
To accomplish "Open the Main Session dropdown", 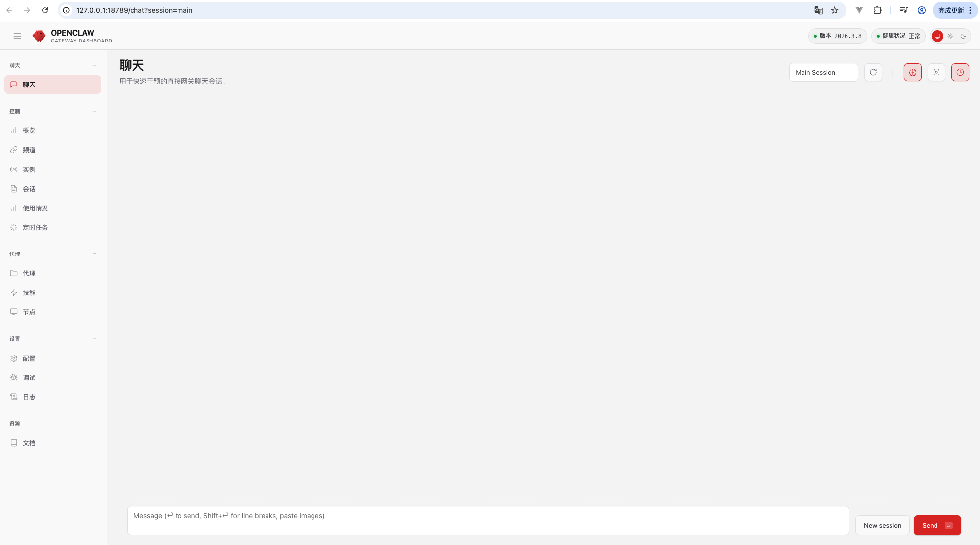I will 824,72.
